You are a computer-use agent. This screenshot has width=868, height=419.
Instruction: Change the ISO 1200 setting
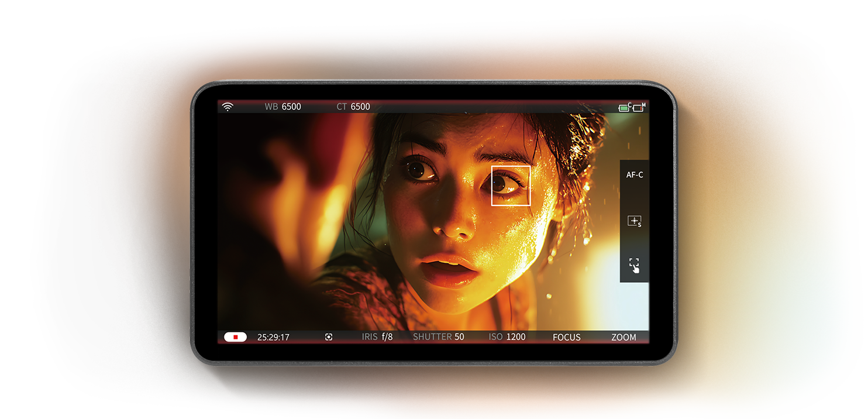[507, 337]
